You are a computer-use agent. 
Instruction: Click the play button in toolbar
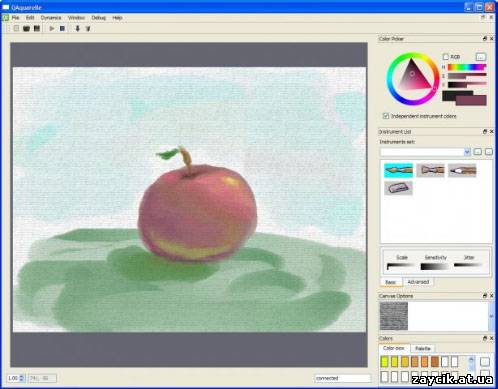52,29
